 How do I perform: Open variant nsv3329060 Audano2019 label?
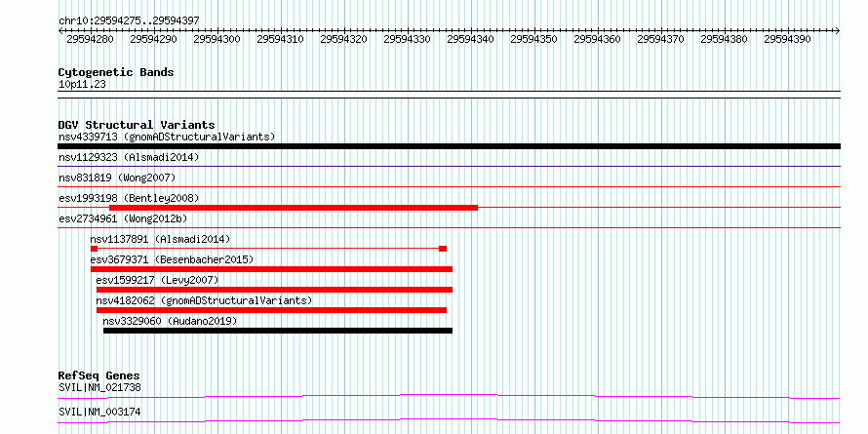tap(170, 321)
